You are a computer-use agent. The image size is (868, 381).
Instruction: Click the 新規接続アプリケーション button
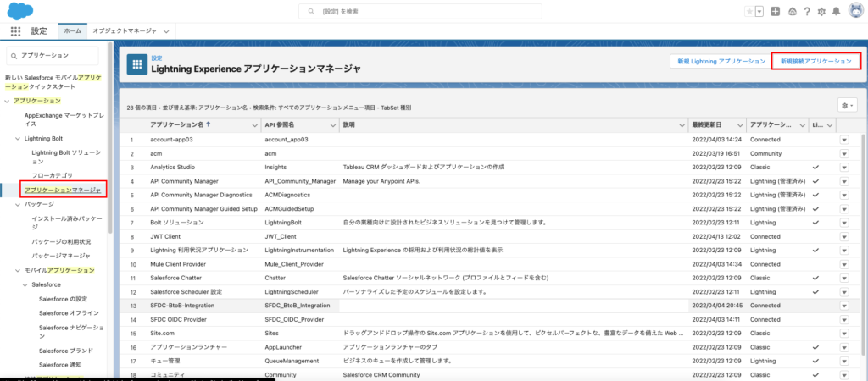(x=815, y=62)
